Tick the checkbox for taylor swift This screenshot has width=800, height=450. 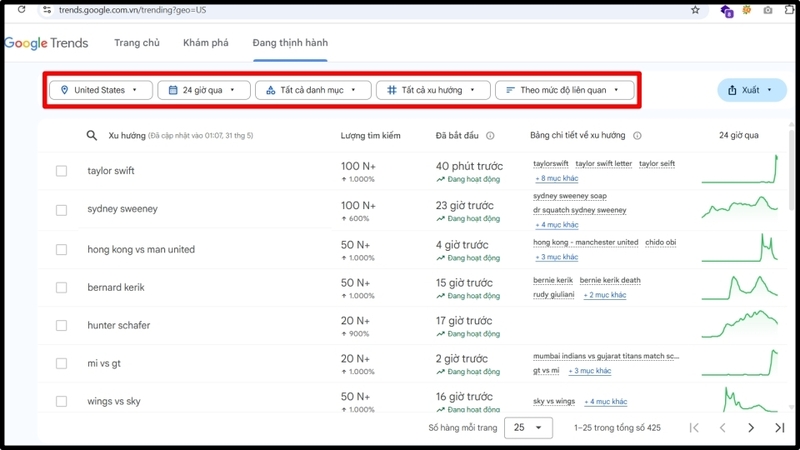[61, 171]
